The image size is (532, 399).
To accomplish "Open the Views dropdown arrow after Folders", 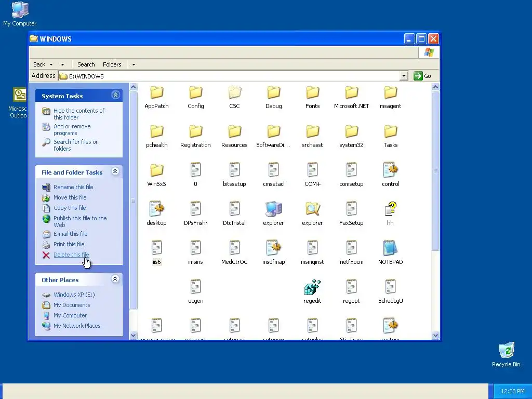I will (x=134, y=64).
